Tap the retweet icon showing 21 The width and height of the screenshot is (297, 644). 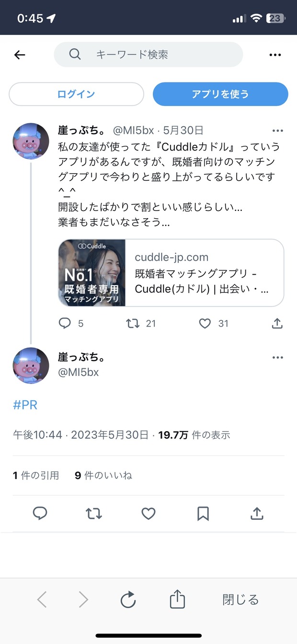pyautogui.click(x=133, y=324)
